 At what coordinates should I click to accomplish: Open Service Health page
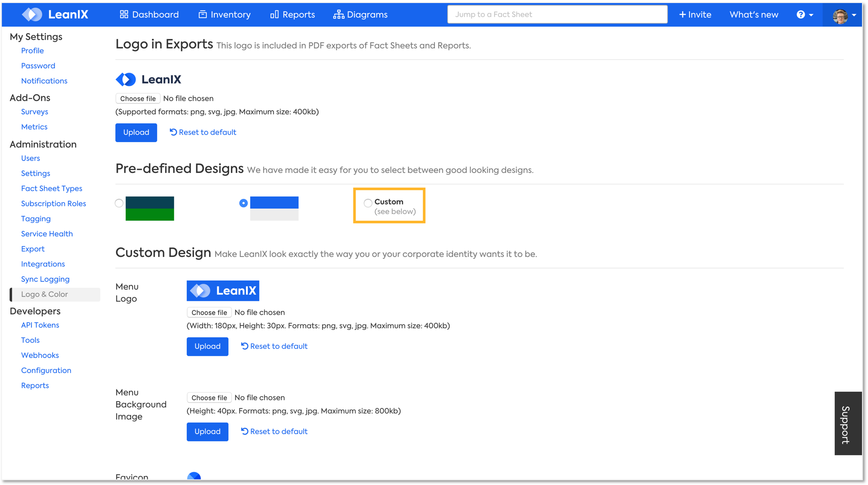tap(46, 234)
